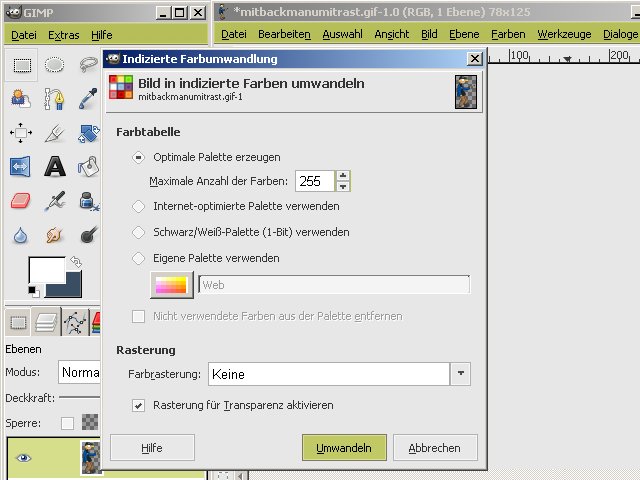The width and height of the screenshot is (640, 480).
Task: Open Extras menu in toolbox
Action: click(64, 35)
